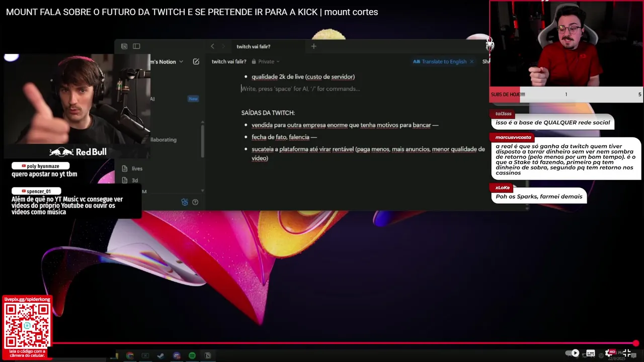Click Translate to English button
Screen dimensions: 644x362
coord(440,61)
